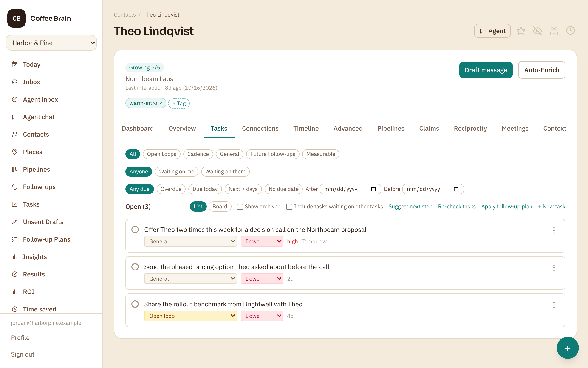
Task: Open I owe dropdown on Brightwell task
Action: coord(262,316)
